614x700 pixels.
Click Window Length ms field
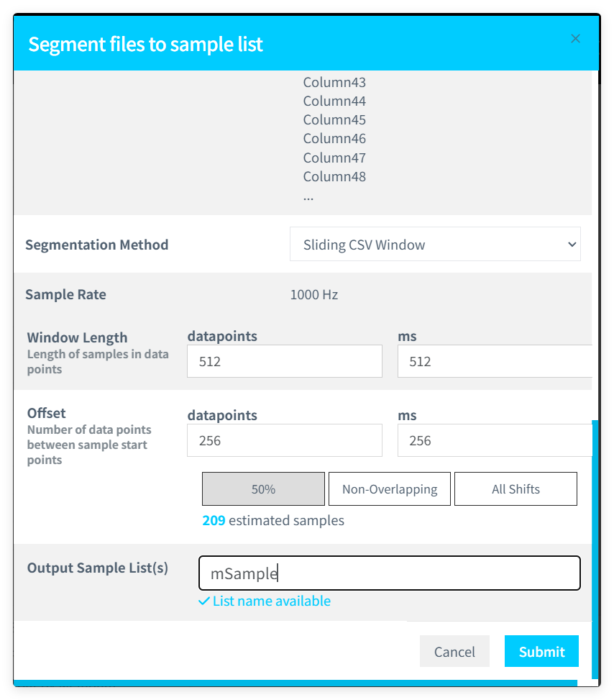(495, 361)
